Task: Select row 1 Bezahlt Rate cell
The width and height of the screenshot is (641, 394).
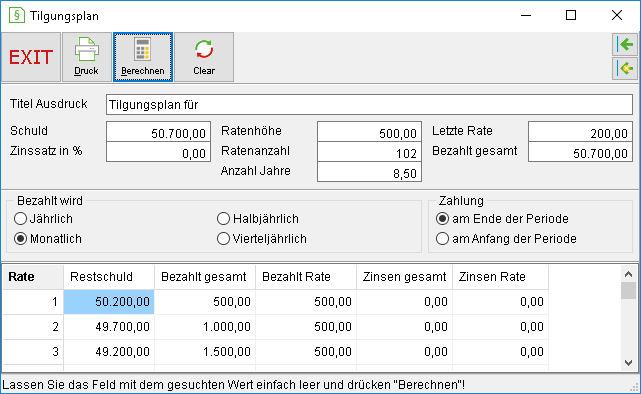Action: point(306,302)
